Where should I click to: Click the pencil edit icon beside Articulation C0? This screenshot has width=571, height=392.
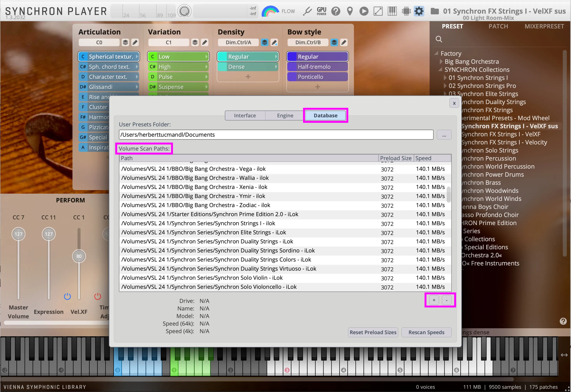[135, 43]
